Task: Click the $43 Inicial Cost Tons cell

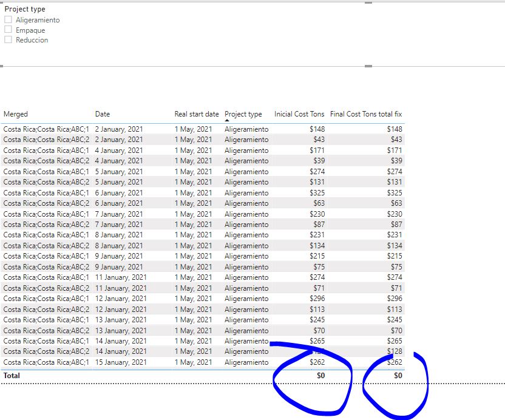Action: tap(319, 140)
